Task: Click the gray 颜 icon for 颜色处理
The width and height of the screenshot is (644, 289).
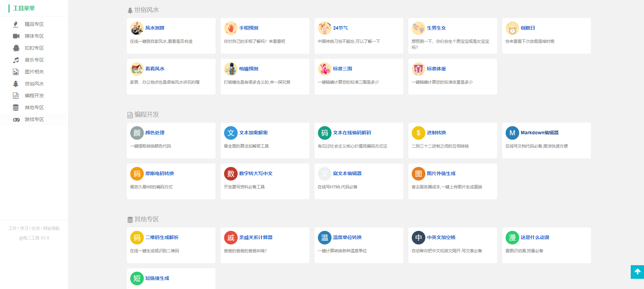Action: [137, 133]
